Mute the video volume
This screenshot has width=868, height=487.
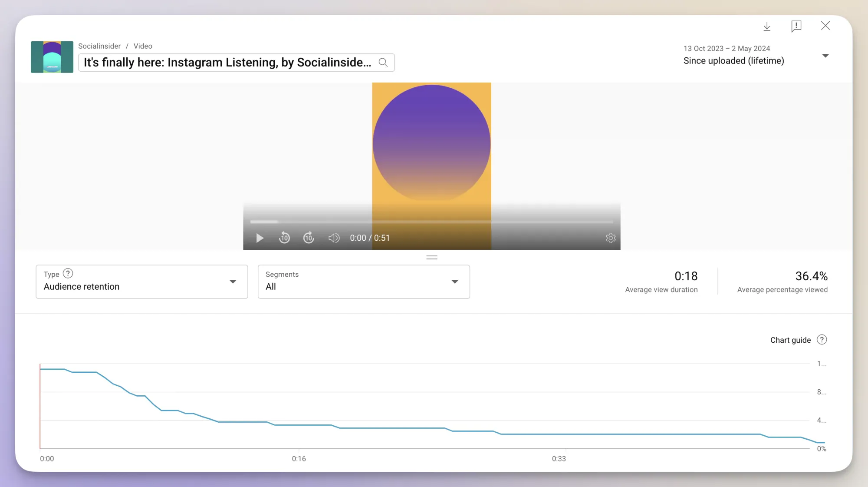click(333, 238)
